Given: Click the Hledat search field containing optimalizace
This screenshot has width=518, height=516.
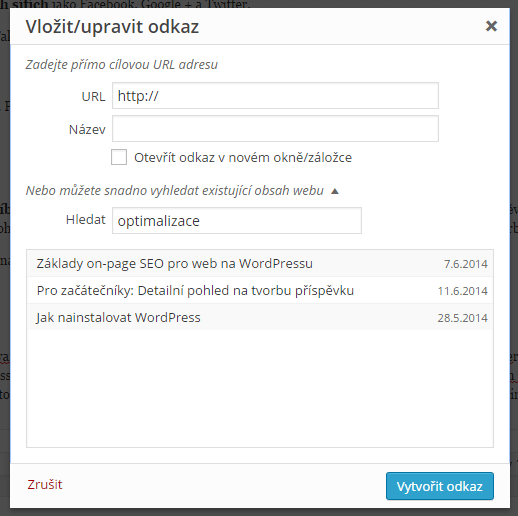Looking at the screenshot, I should [237, 221].
